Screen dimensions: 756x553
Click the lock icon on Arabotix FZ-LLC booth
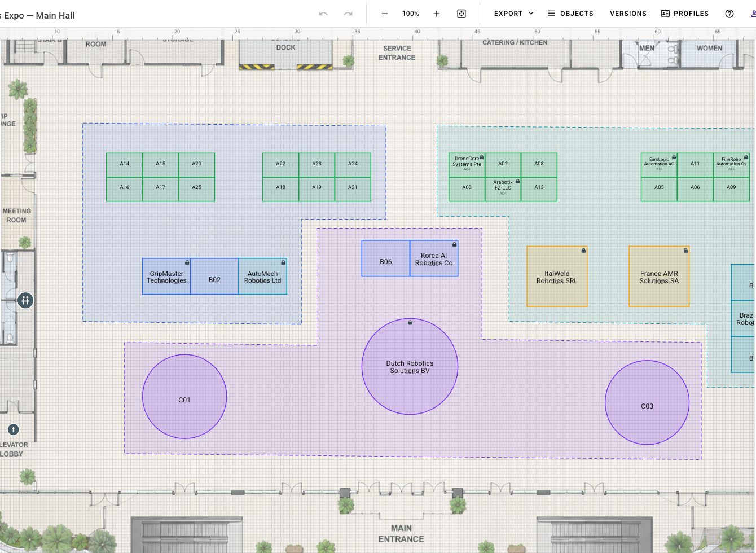(x=518, y=181)
